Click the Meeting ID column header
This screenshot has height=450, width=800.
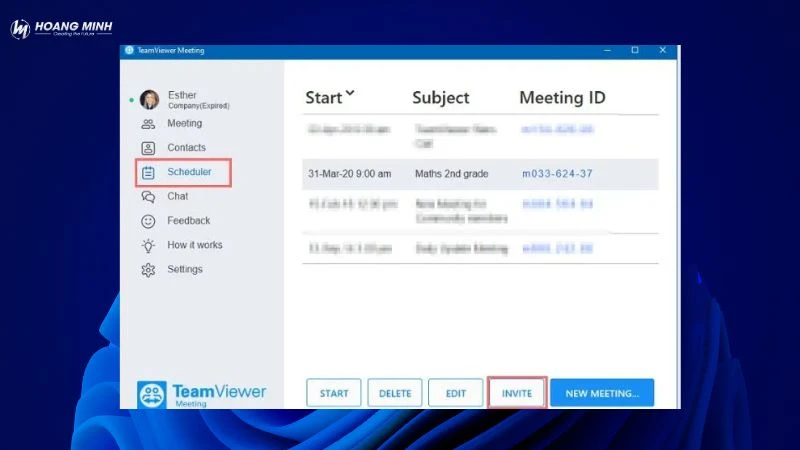[562, 97]
